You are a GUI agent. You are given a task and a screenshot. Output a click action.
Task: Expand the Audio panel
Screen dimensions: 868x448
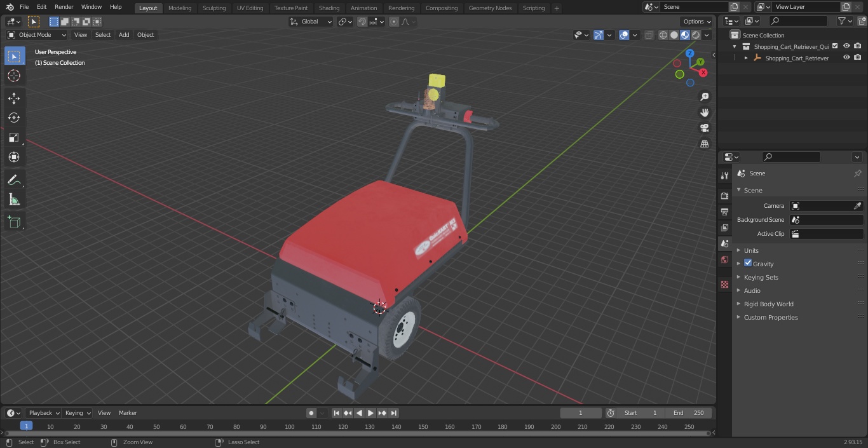(752, 290)
